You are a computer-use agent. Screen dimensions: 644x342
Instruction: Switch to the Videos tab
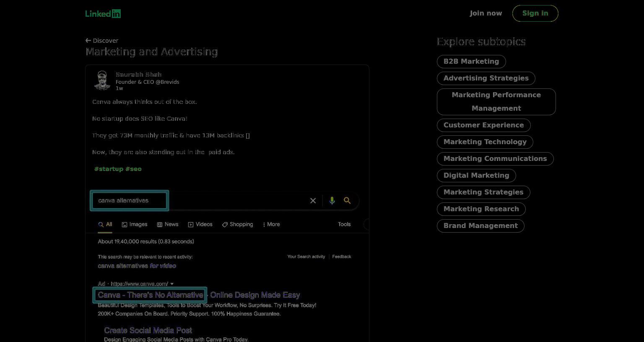click(200, 225)
